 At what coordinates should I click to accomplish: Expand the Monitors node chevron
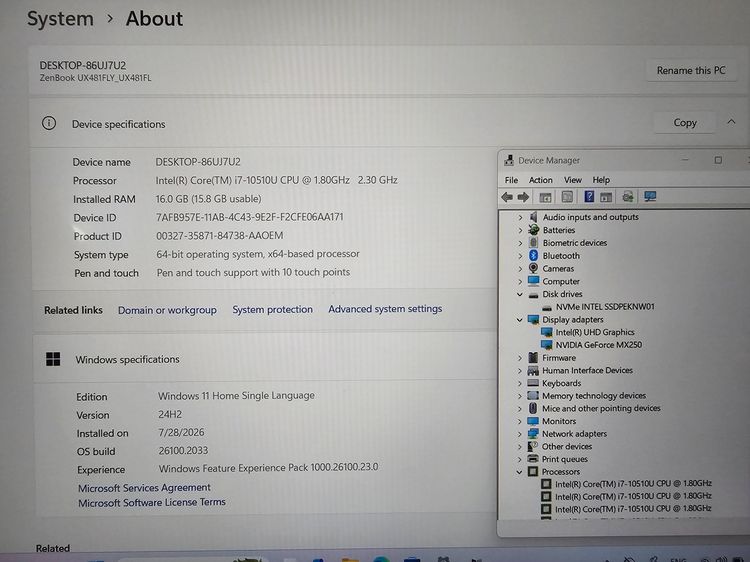[520, 421]
